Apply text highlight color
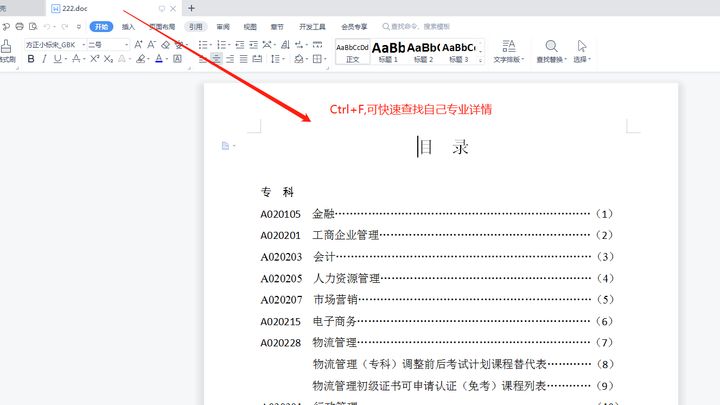 [x=141, y=59]
